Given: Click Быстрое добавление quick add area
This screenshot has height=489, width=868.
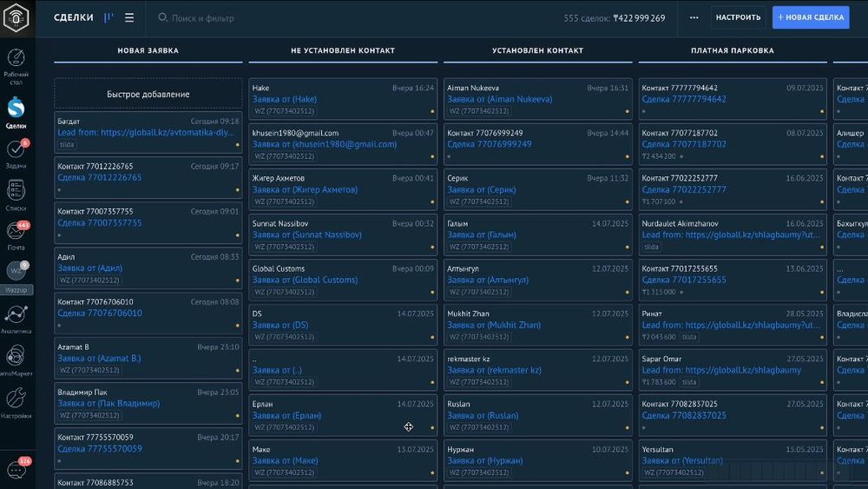Looking at the screenshot, I should [x=148, y=94].
